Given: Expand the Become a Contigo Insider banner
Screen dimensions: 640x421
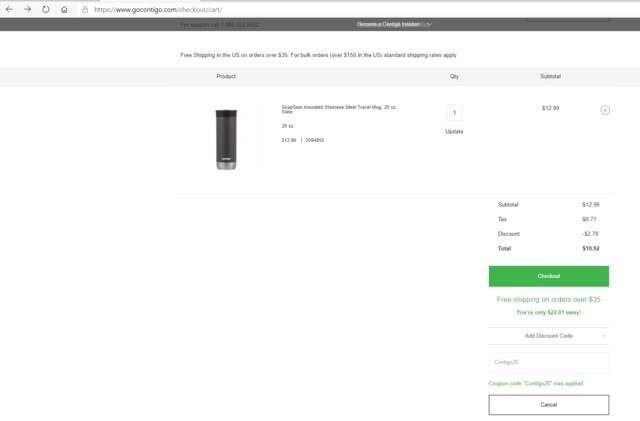Looking at the screenshot, I should [x=394, y=24].
